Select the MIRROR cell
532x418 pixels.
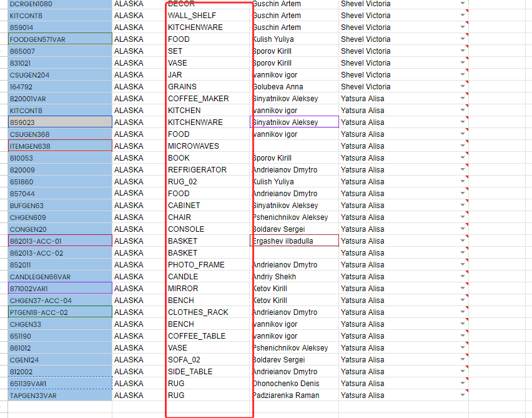207,288
